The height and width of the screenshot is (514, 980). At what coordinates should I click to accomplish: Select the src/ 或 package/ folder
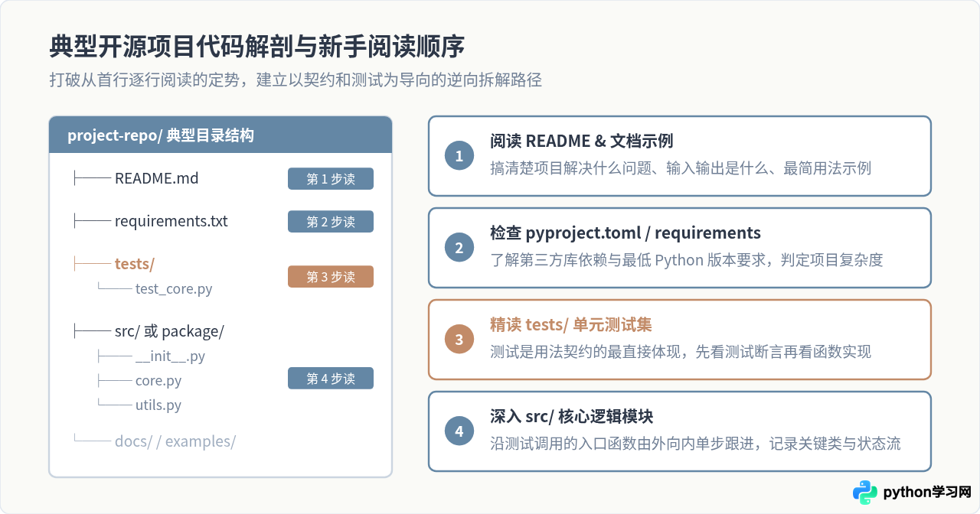click(169, 331)
